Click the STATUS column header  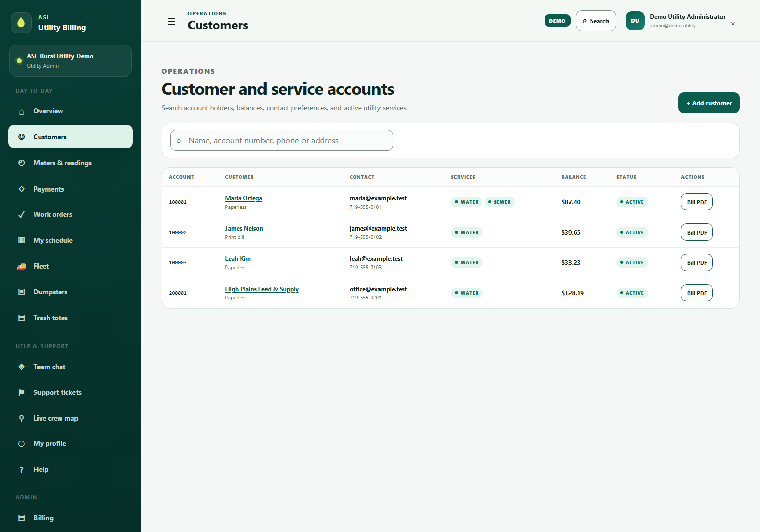(x=626, y=177)
